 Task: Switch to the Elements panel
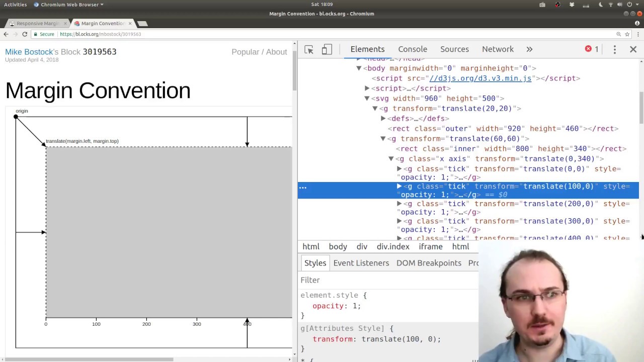pyautogui.click(x=367, y=49)
